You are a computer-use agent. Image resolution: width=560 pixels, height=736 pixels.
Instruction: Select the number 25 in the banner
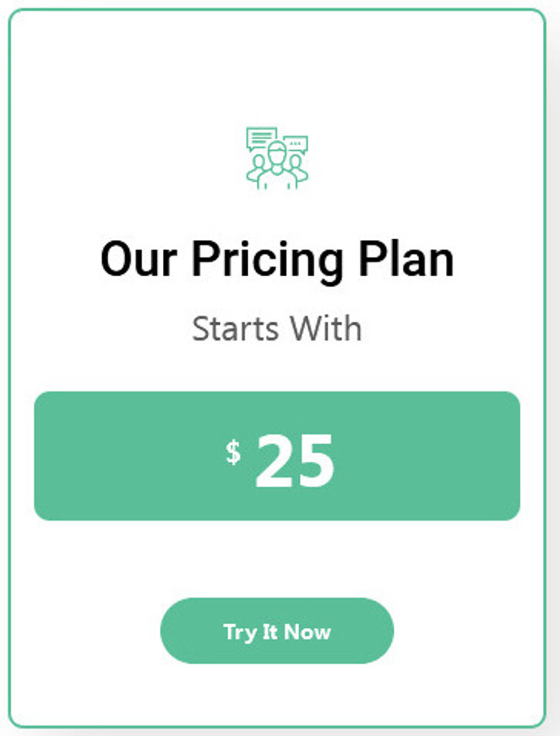(294, 461)
